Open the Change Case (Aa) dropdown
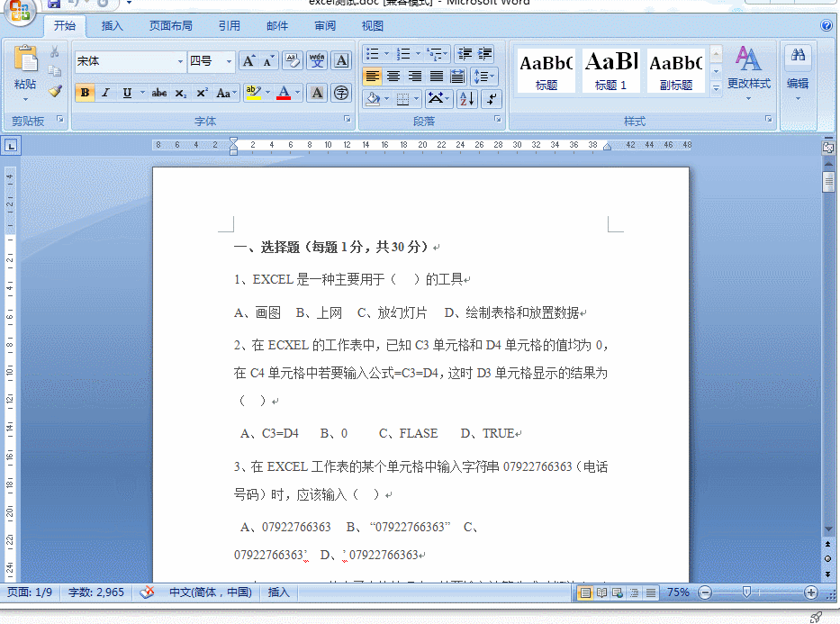The width and height of the screenshot is (840, 624). 226,93
